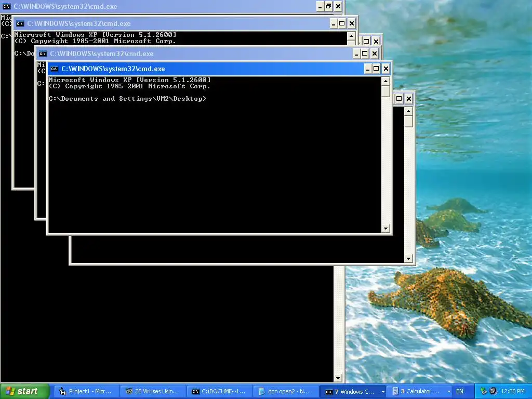Click the scroll-down arrow of the maximized cmd window
Screen dimensions: 532x399
click(338, 378)
